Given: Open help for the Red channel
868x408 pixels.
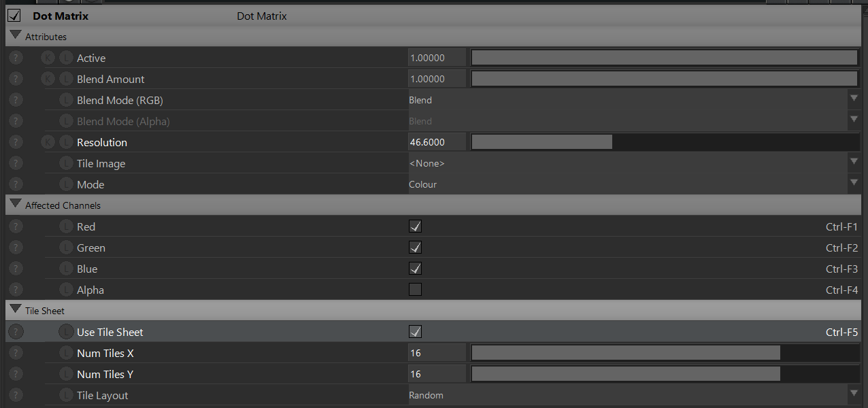Looking at the screenshot, I should (16, 226).
